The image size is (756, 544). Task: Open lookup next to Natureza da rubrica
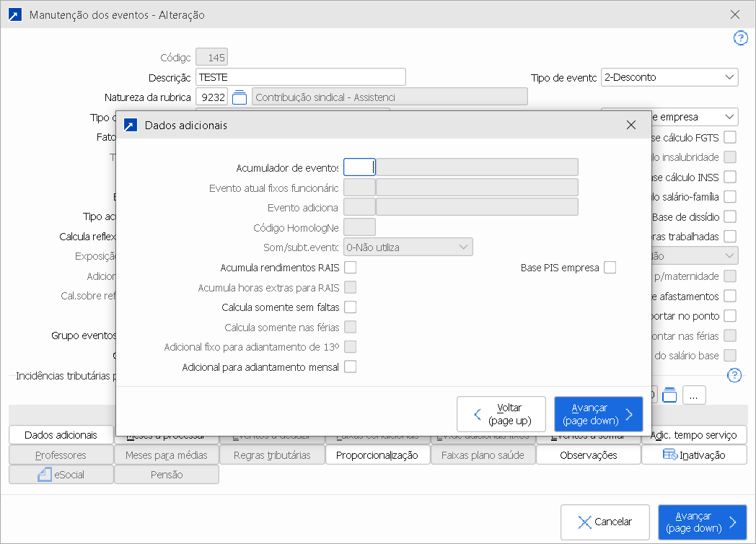point(239,97)
